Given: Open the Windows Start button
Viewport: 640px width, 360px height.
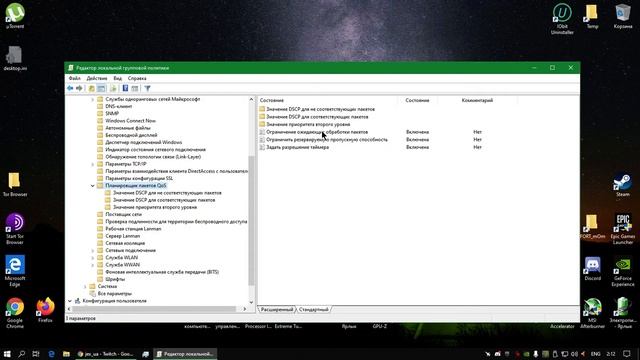Looking at the screenshot, I should pos(7,354).
